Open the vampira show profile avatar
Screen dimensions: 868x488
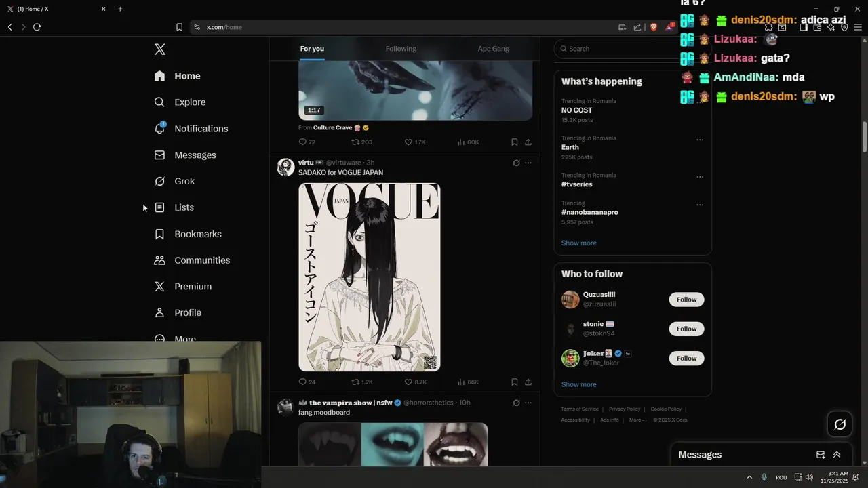[285, 407]
